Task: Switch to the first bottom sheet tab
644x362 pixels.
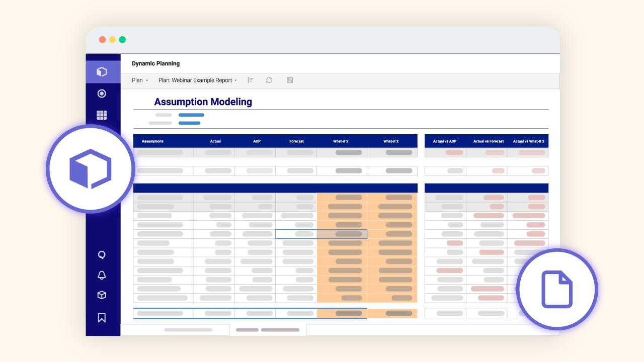Action: tap(175, 330)
